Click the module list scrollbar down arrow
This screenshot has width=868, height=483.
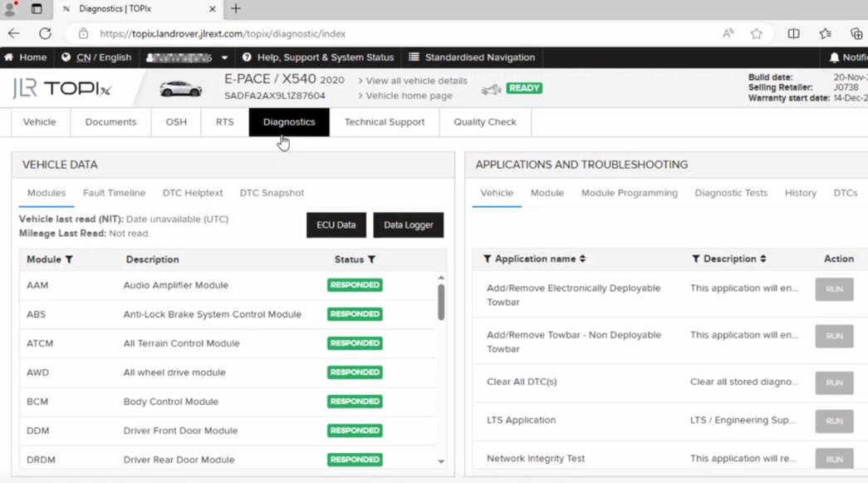click(x=441, y=461)
